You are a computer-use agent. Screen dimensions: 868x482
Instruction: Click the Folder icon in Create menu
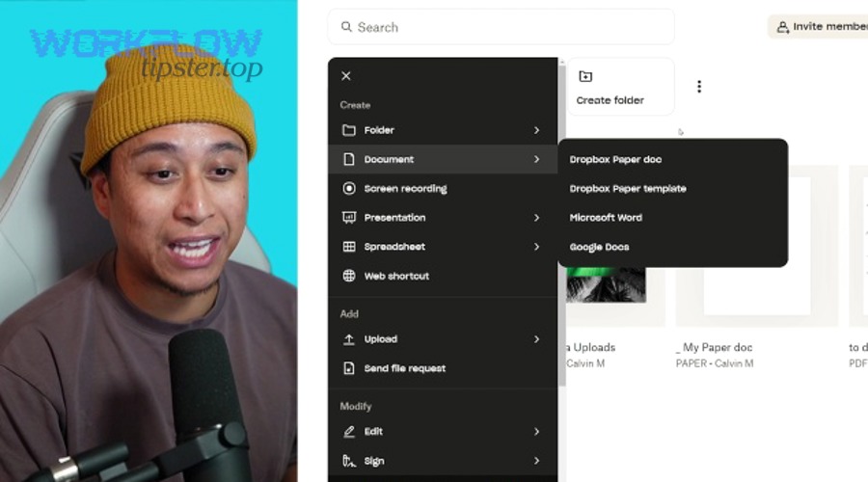(x=349, y=130)
